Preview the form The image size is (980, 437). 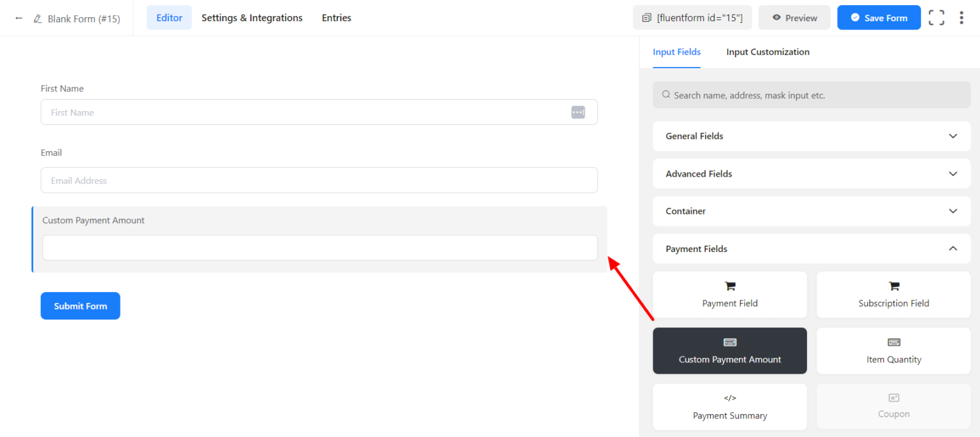(x=794, y=17)
